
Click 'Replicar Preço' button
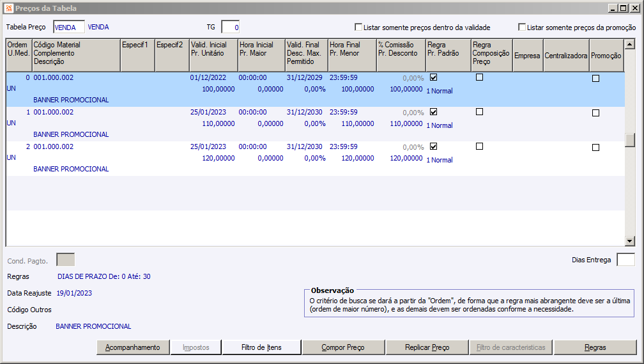tap(427, 347)
